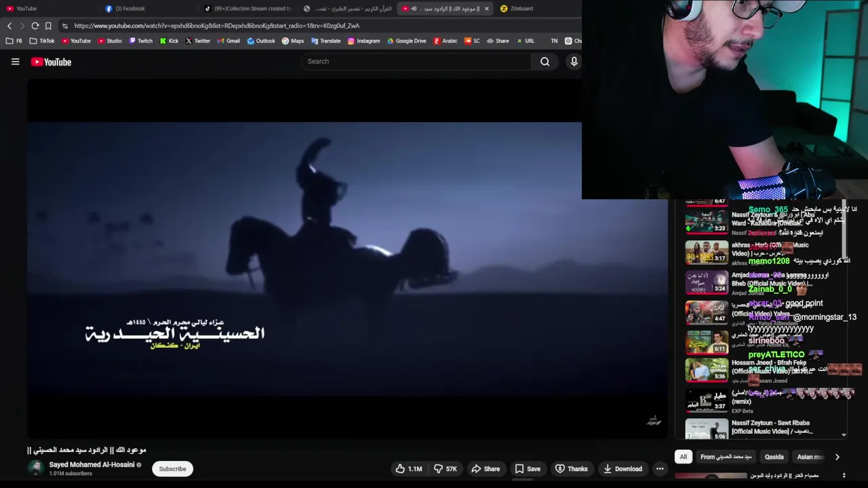Open the 3:37 remix video thumbnail
This screenshot has height=488, width=868.
(707, 400)
